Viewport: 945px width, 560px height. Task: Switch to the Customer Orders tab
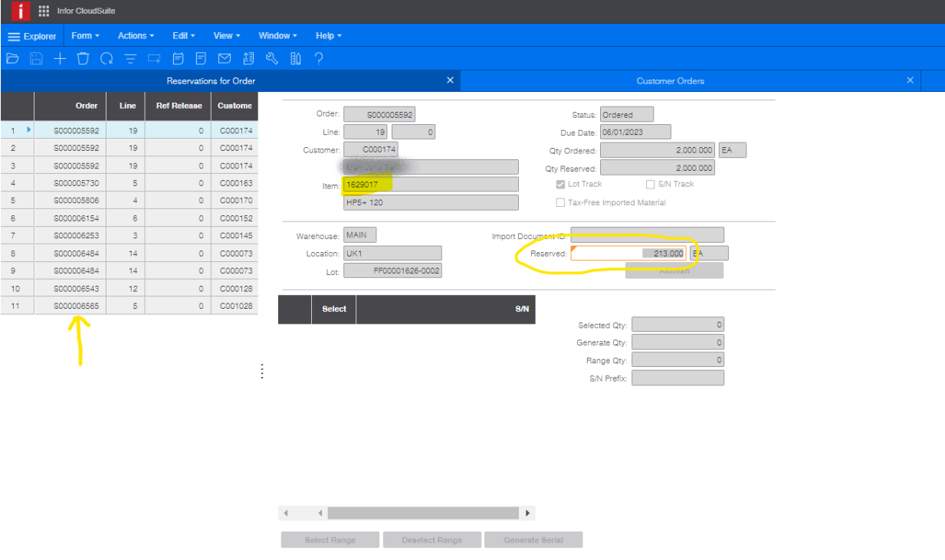coord(670,80)
